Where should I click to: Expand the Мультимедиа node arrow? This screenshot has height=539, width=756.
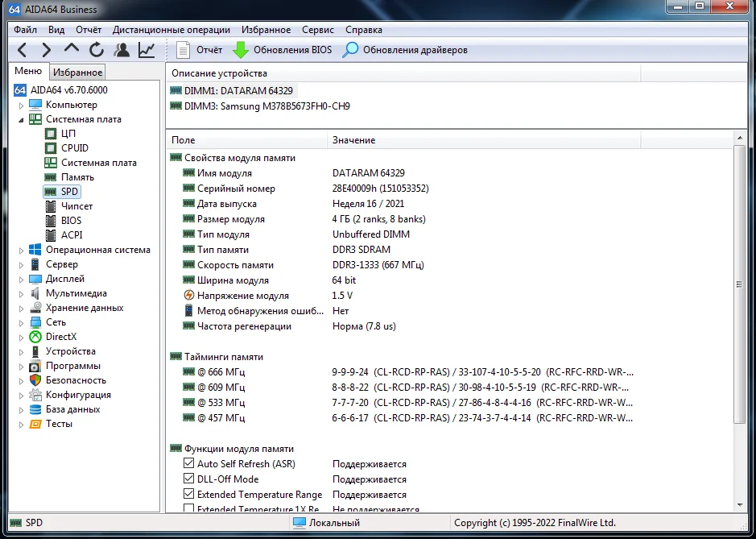click(21, 294)
